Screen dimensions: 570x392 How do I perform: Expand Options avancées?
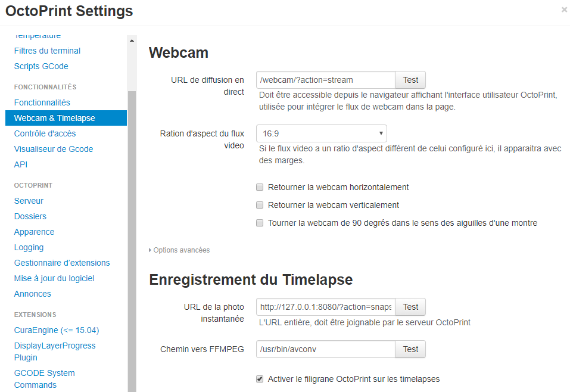click(x=179, y=250)
